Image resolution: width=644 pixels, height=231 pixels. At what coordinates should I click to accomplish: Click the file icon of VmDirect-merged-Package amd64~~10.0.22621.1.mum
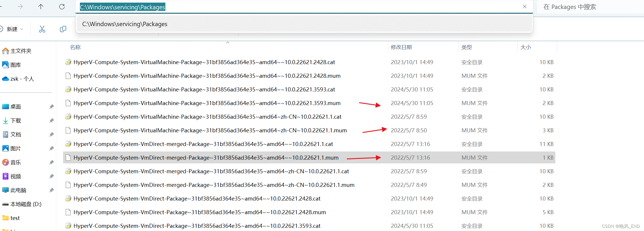68,158
